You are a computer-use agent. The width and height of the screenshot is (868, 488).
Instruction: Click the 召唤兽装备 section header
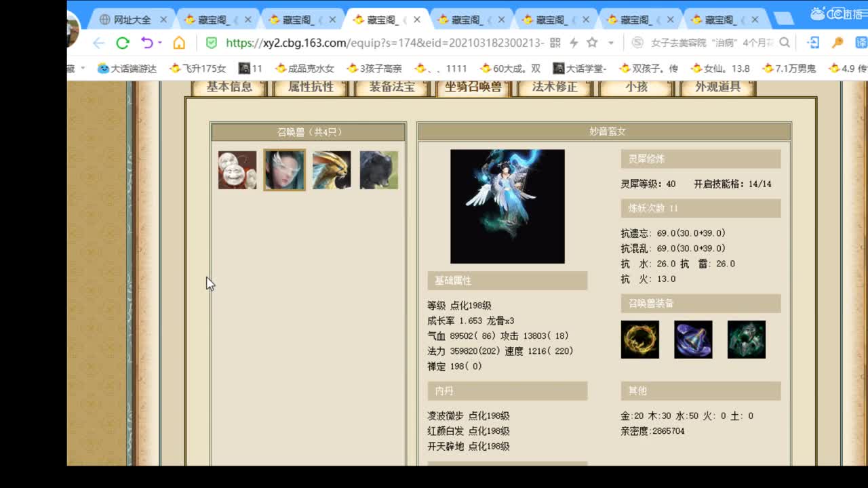[x=701, y=303]
